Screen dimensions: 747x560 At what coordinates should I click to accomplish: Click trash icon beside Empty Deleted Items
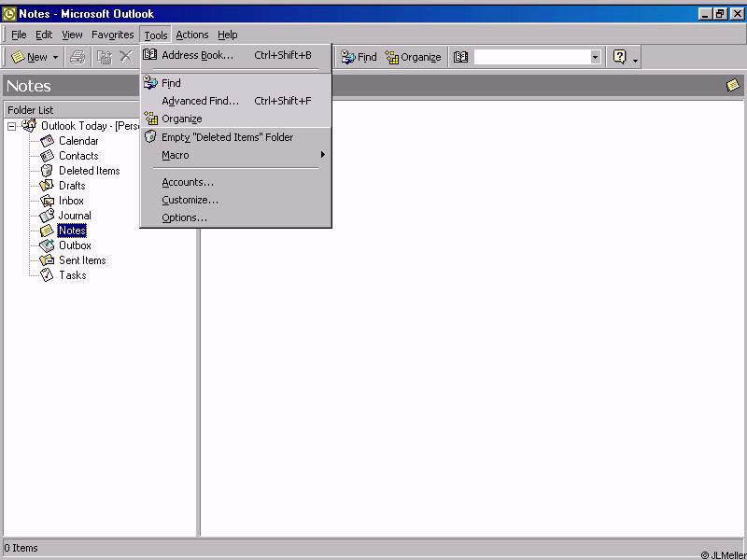coord(150,136)
